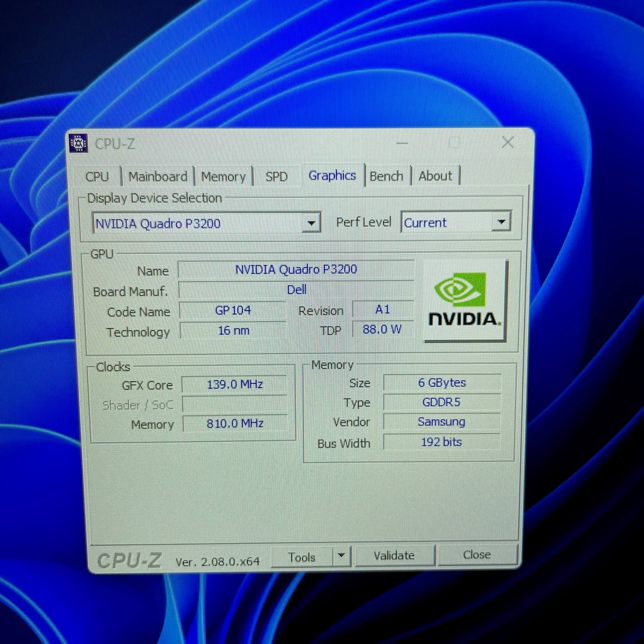
Task: Click the Revision value A1
Action: click(383, 310)
